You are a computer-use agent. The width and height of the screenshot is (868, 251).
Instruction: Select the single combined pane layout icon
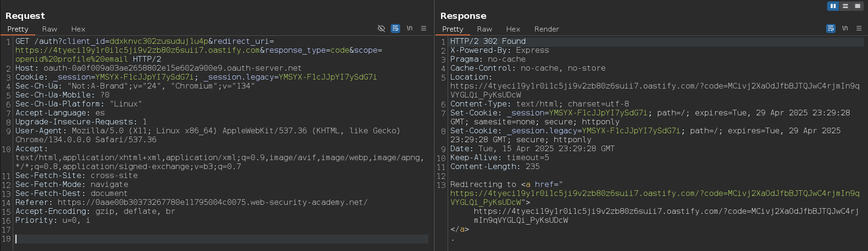857,6
